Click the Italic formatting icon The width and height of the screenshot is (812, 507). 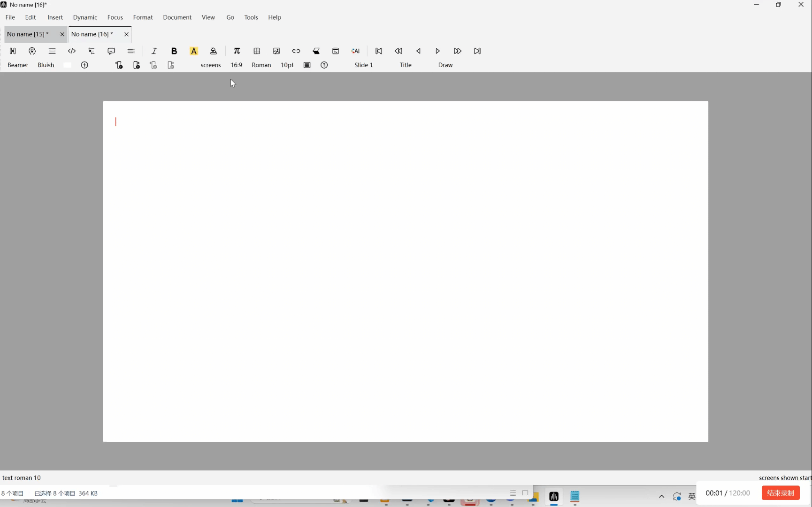coord(154,51)
